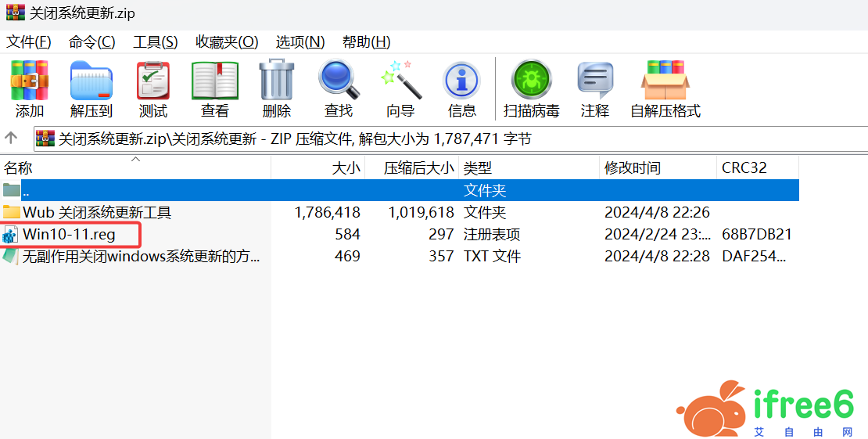Click the archive icon in address bar

(x=46, y=138)
